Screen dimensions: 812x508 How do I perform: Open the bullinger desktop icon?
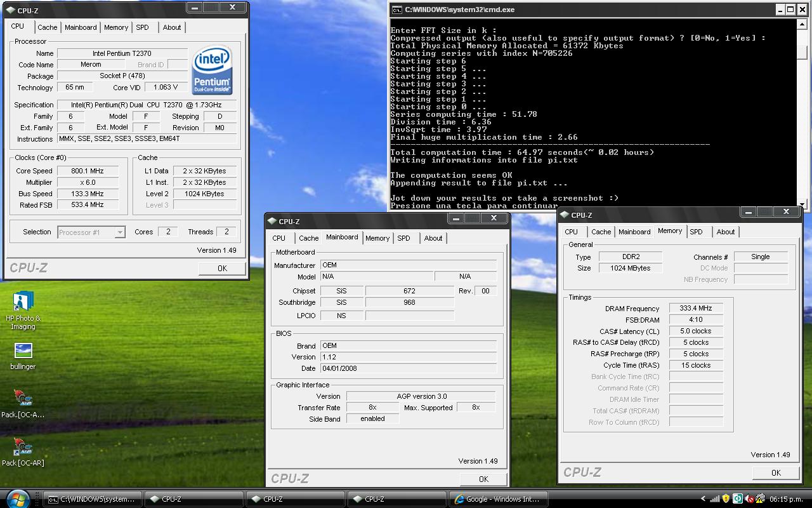point(23,356)
